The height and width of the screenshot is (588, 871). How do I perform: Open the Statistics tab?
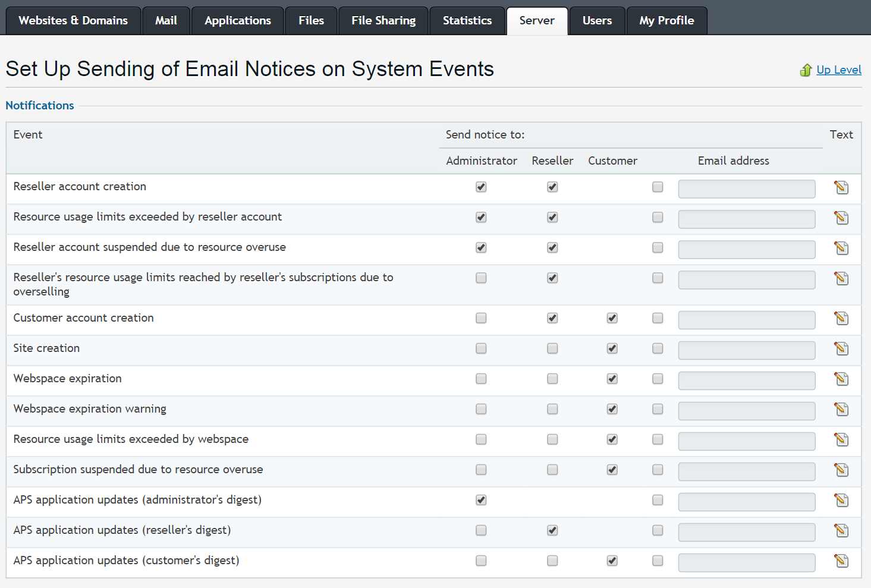pyautogui.click(x=467, y=21)
